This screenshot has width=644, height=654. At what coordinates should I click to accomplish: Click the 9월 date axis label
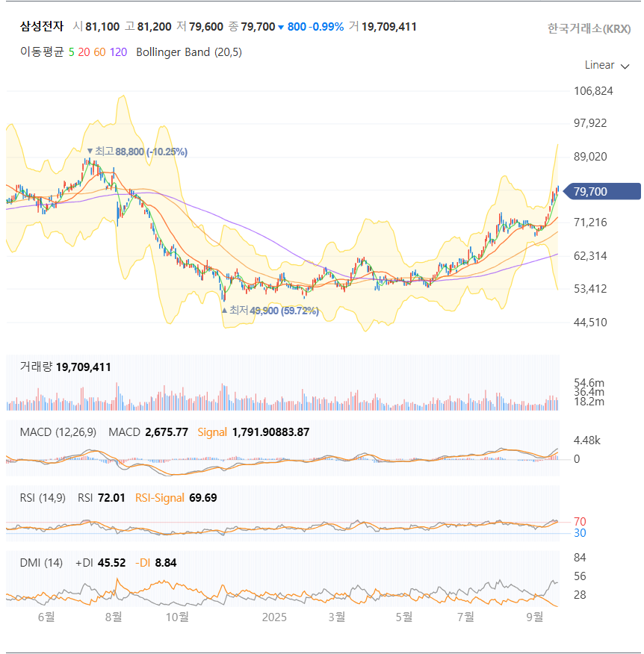pyautogui.click(x=535, y=617)
